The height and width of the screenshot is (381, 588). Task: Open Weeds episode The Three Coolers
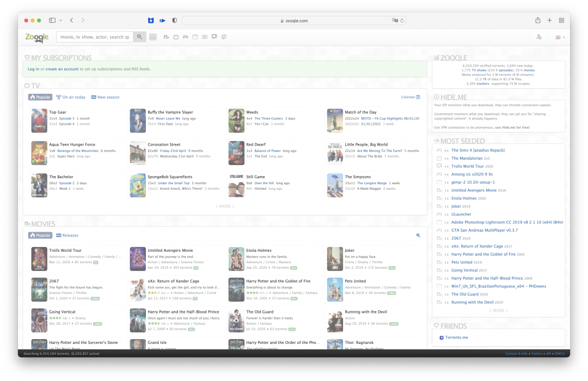268,119
